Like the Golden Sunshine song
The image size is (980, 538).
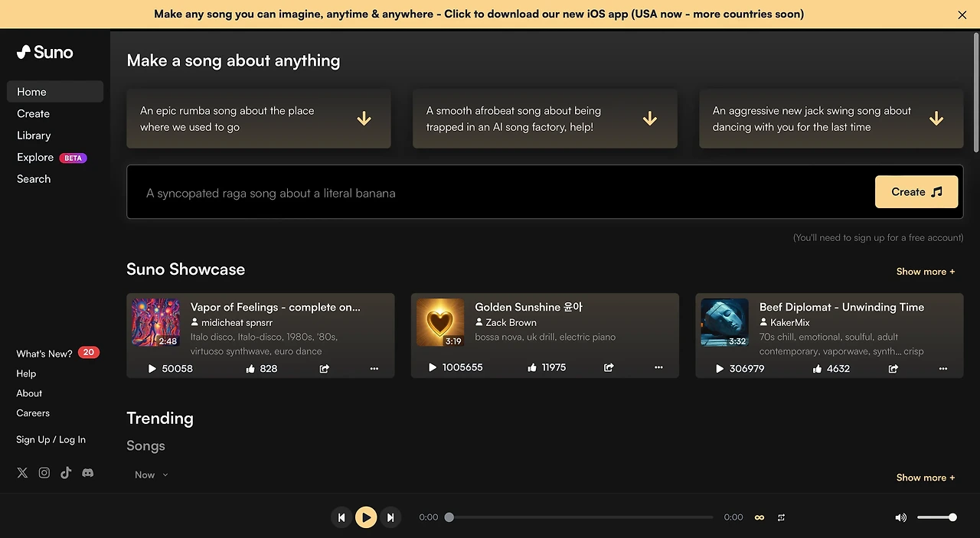[532, 367]
